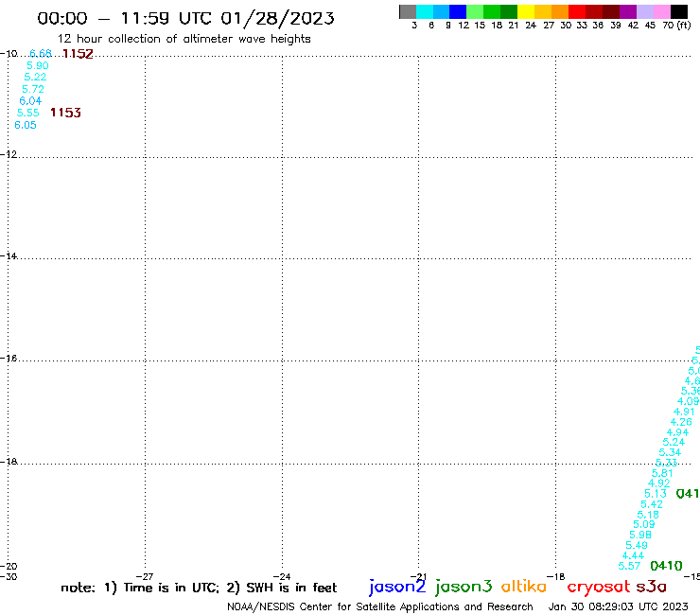Viewport: 700px width, 615px height.
Task: Click the gray swatch in the color legend
Action: click(x=408, y=11)
